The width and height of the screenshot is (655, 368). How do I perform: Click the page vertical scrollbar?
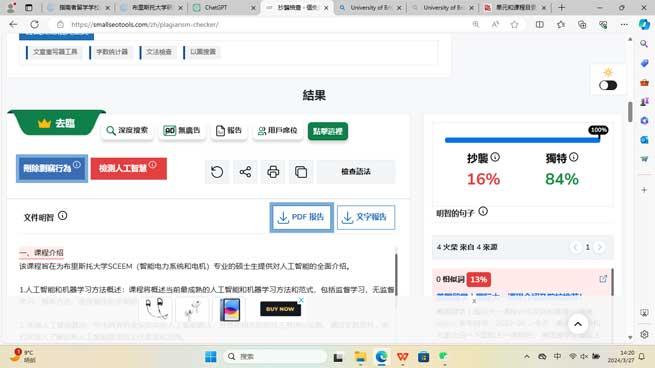pyautogui.click(x=630, y=112)
